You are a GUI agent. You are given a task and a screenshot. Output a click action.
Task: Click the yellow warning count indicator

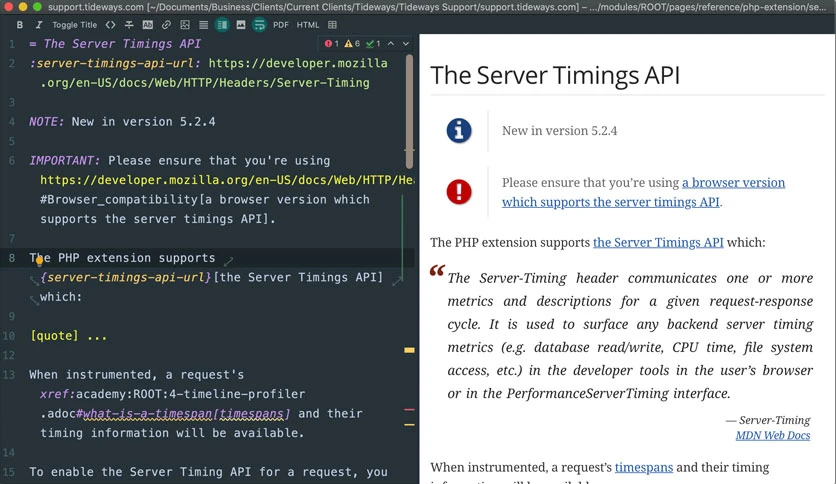(352, 44)
